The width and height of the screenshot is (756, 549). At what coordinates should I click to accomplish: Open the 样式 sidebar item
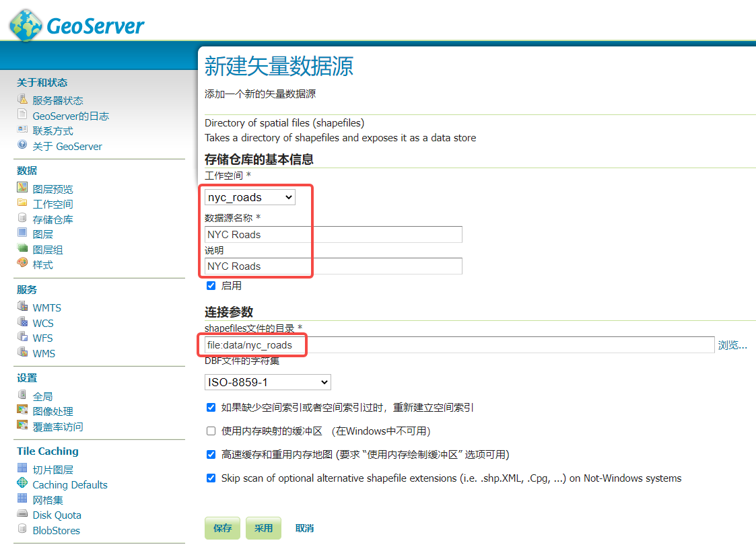pyautogui.click(x=42, y=264)
